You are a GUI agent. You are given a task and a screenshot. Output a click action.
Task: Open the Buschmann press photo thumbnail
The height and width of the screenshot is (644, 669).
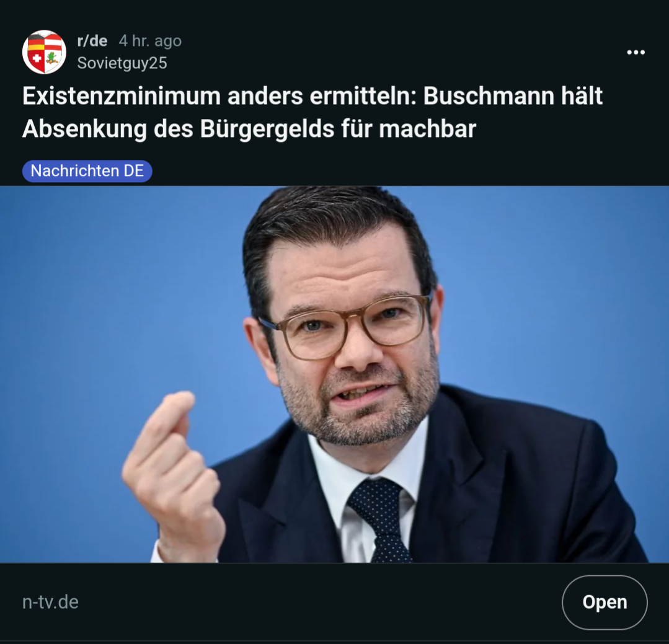[335, 374]
